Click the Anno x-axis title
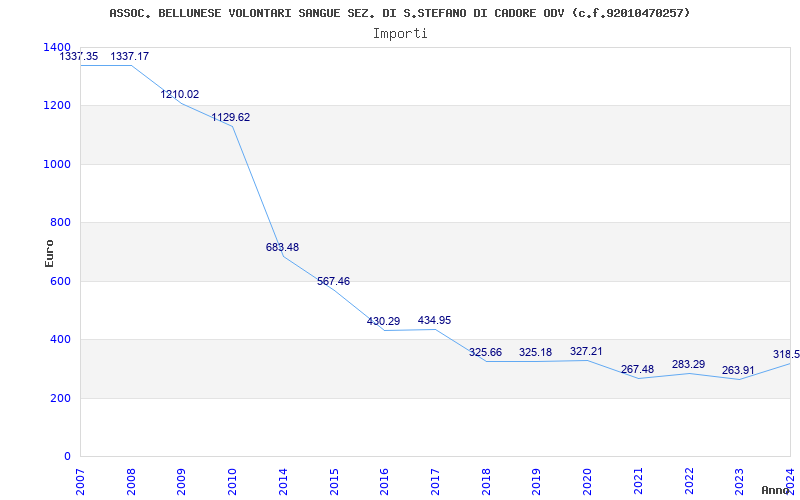The image size is (800, 500). click(x=776, y=490)
